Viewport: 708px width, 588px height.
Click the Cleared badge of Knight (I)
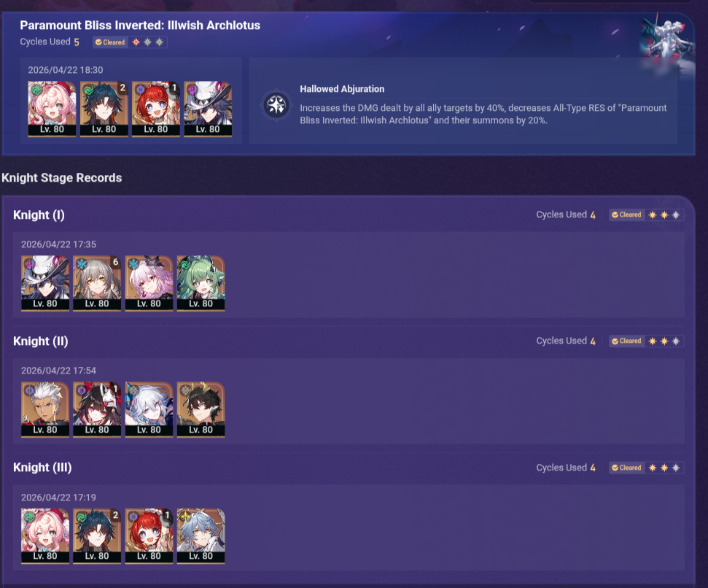pos(626,215)
